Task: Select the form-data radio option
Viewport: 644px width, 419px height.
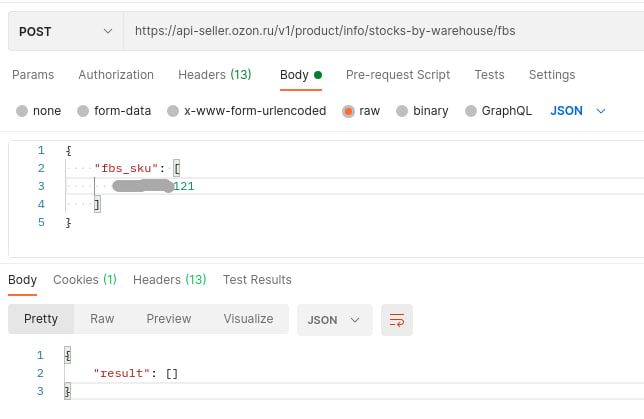Action: 114,111
